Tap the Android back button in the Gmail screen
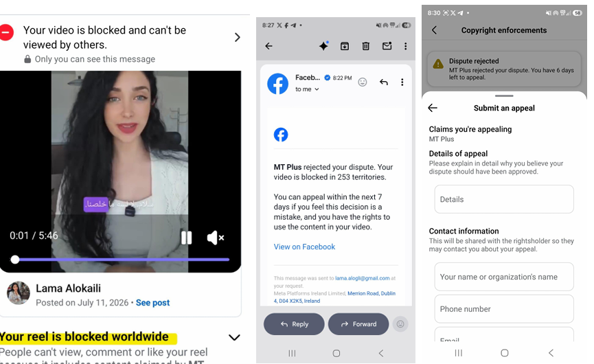 click(381, 354)
